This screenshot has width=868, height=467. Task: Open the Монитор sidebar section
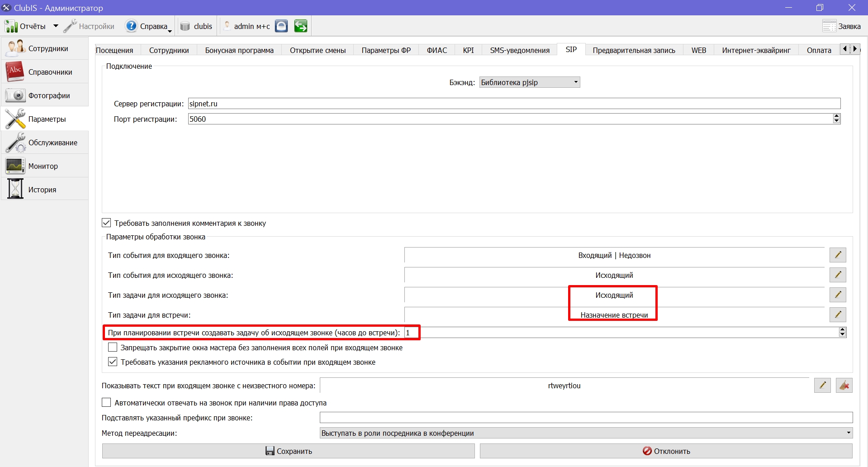(x=44, y=166)
